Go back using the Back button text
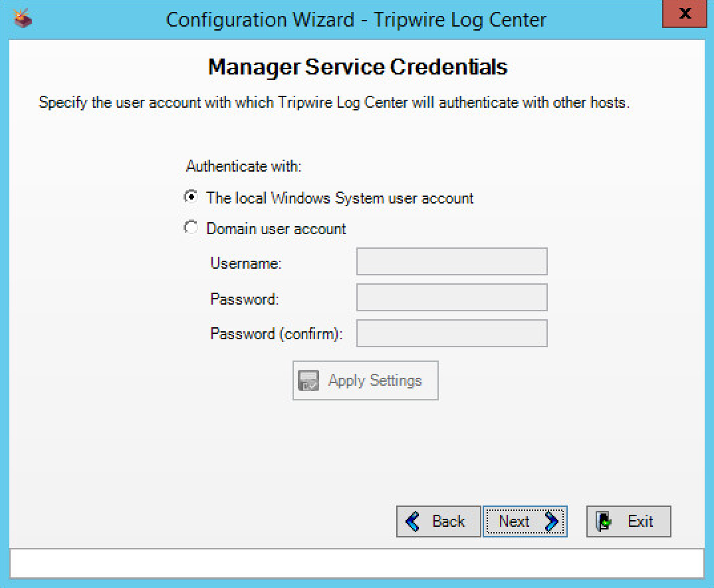Viewport: 714px width, 588px height. (449, 521)
